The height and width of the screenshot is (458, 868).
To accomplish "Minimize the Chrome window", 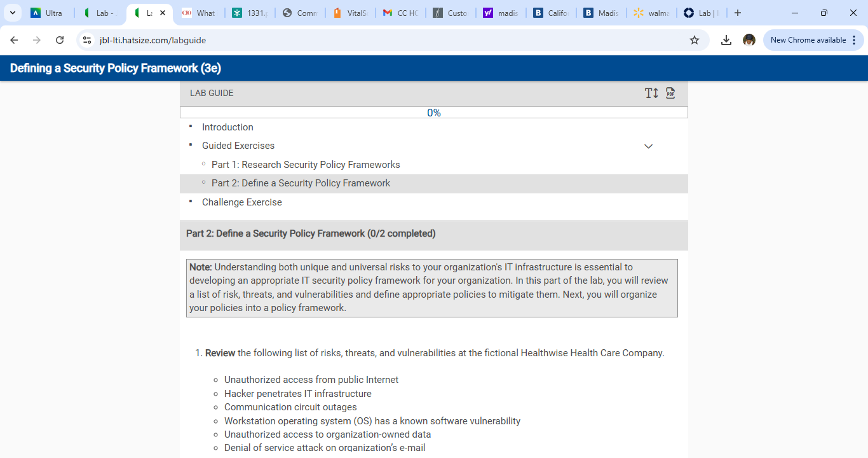I will click(795, 13).
